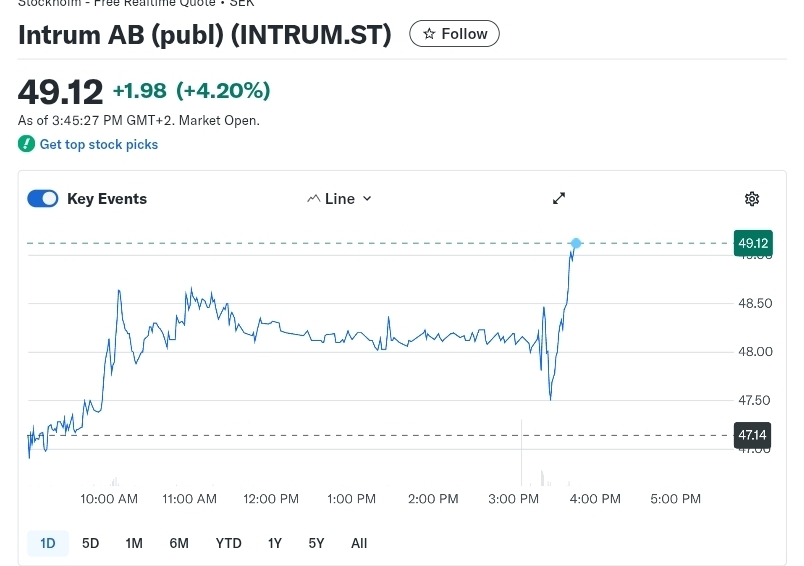Click the line chart type icon
Image resolution: width=804 pixels, height=566 pixels.
pyautogui.click(x=313, y=199)
